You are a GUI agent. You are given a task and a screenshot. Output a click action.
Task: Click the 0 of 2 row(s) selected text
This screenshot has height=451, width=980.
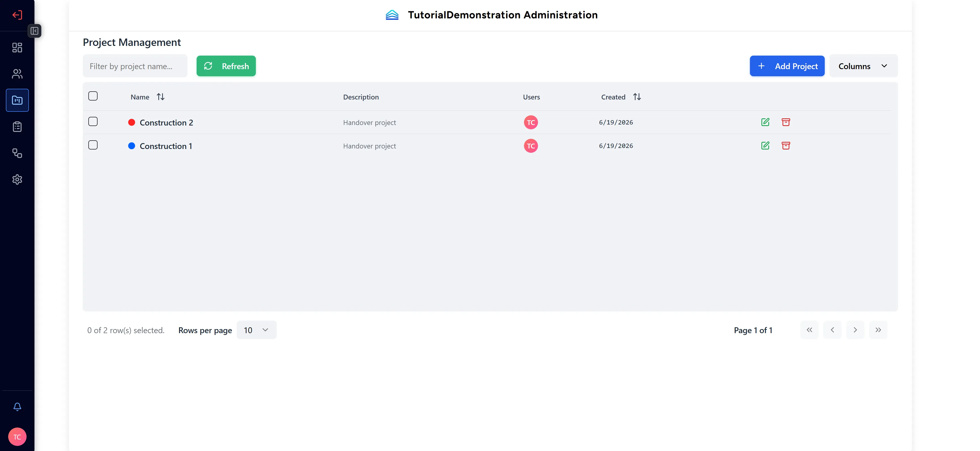click(126, 330)
